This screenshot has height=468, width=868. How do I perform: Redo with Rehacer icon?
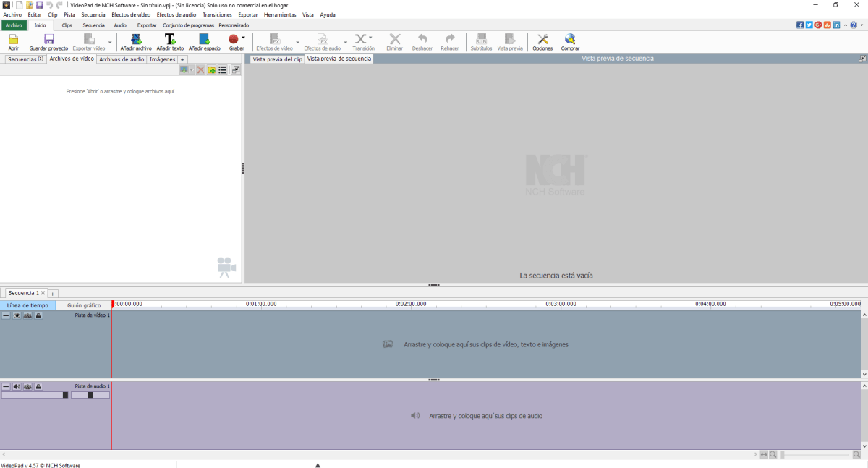coord(450,39)
